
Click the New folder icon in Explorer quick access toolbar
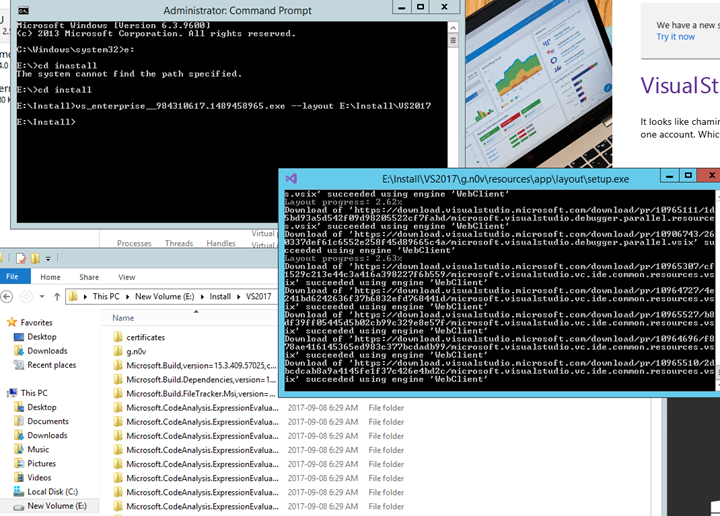35,258
